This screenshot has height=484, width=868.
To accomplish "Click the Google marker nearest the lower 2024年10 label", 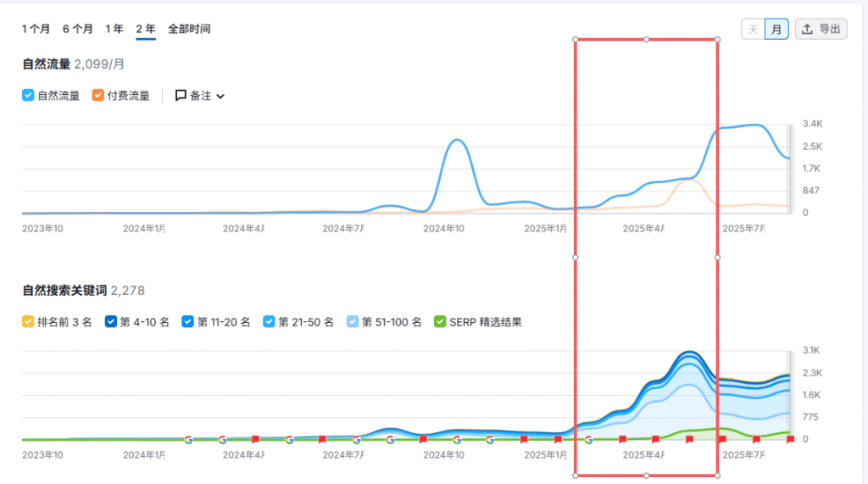I will click(x=457, y=440).
